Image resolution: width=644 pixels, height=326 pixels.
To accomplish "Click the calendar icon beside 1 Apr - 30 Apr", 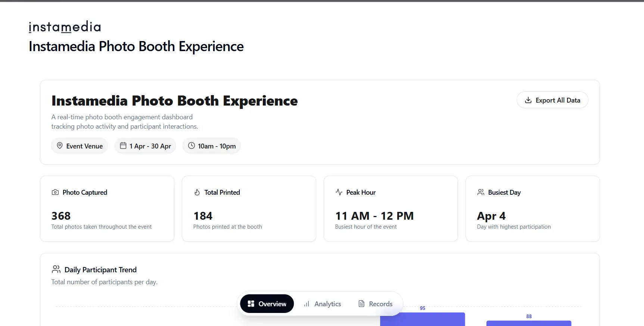I will tap(123, 145).
